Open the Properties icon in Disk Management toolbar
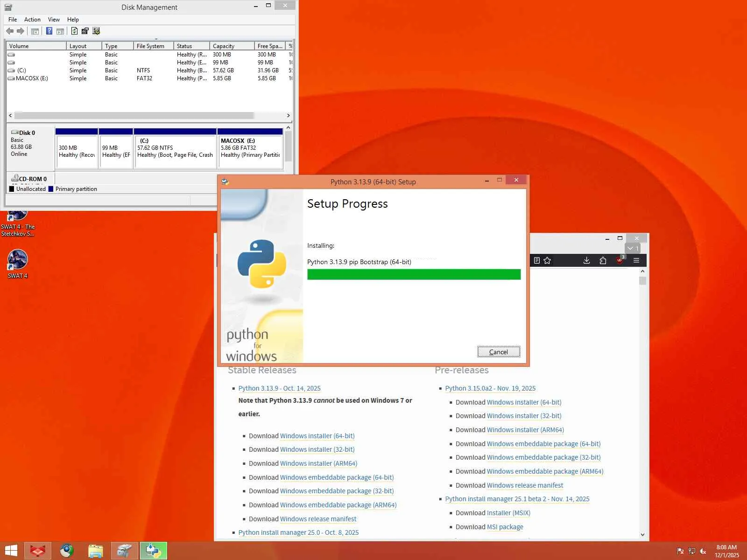Image resolution: width=747 pixels, height=560 pixels. pyautogui.click(x=85, y=31)
